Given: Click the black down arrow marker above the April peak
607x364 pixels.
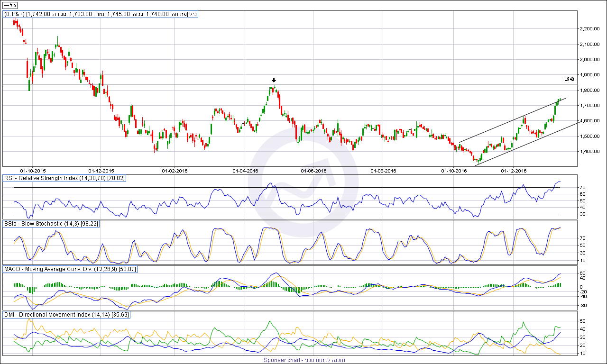Looking at the screenshot, I should (274, 80).
